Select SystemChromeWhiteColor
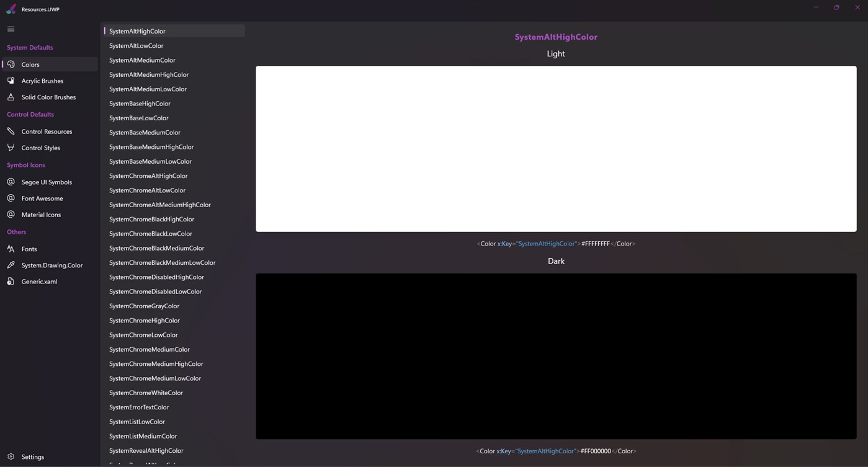Screen dimensions: 868x467 coord(174,393)
